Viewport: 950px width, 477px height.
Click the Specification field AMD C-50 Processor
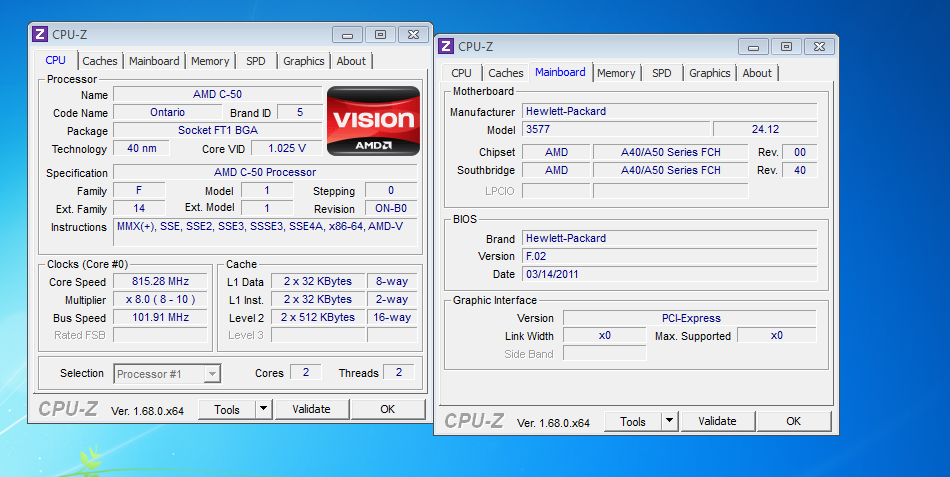tap(265, 172)
